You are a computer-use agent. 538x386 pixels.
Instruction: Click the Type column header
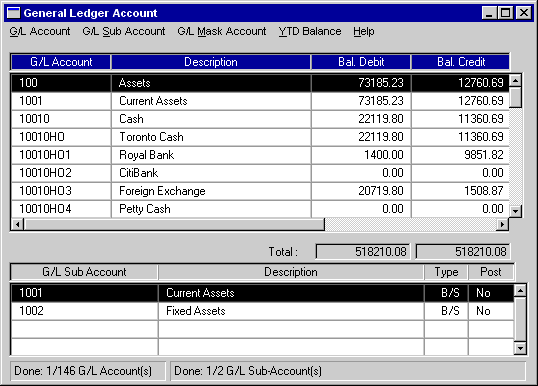[x=446, y=272]
